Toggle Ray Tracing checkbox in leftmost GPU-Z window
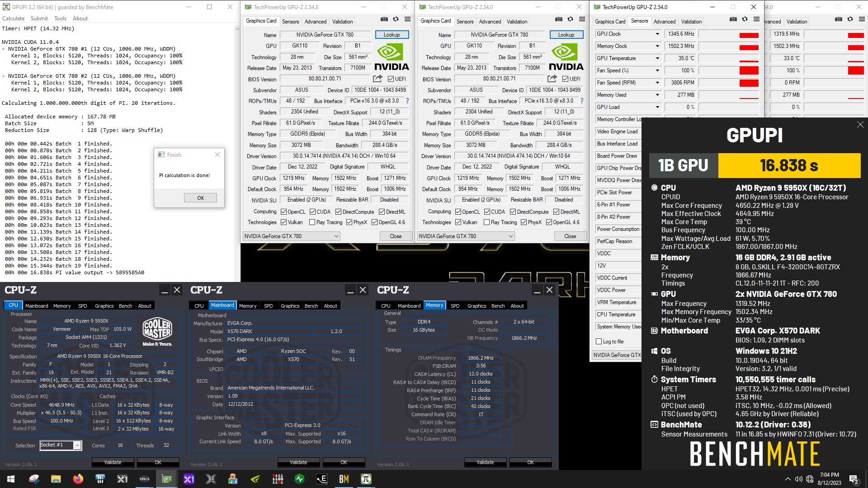The height and width of the screenshot is (488, 868). point(312,222)
